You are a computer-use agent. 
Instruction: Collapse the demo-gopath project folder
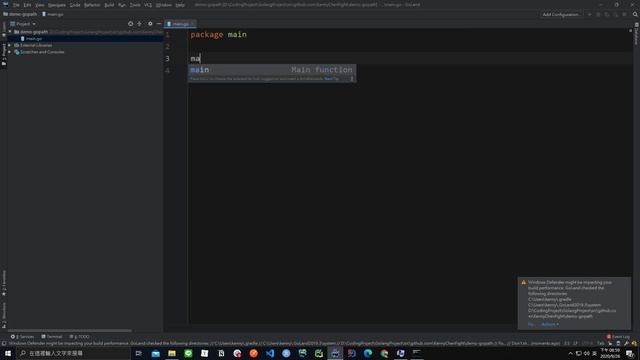(10, 32)
